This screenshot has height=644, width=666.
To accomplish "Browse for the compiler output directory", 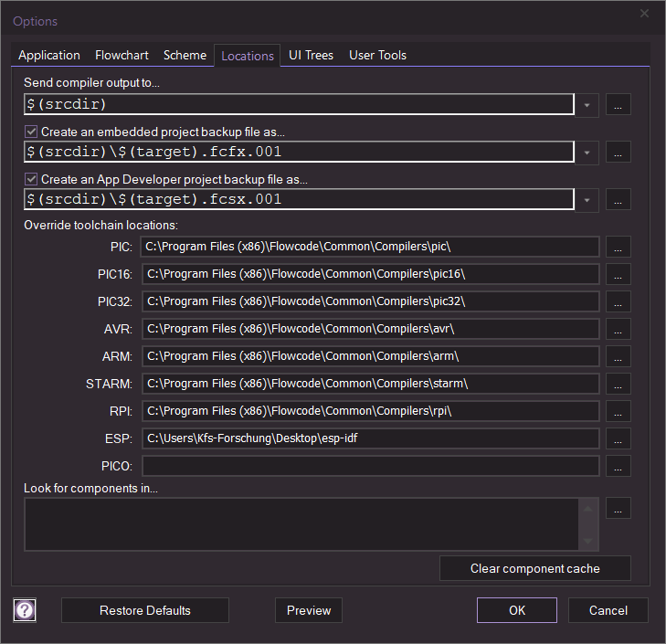I will pos(618,104).
